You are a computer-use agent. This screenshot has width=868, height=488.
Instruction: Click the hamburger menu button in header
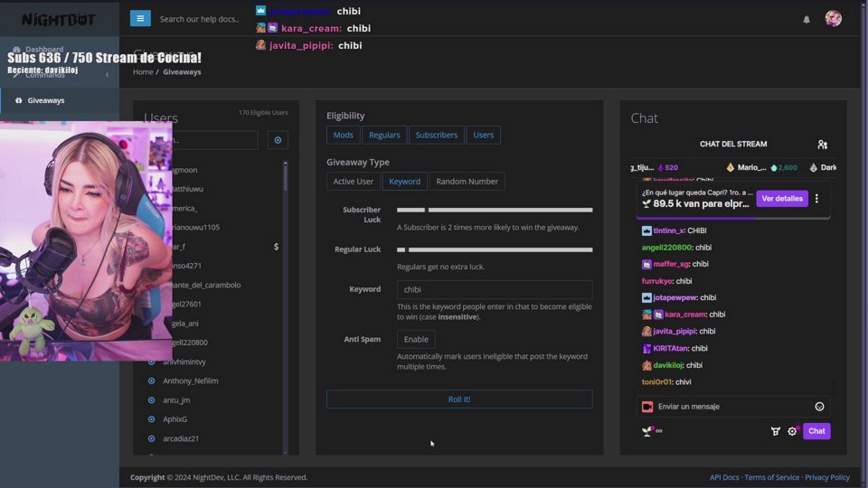click(140, 18)
